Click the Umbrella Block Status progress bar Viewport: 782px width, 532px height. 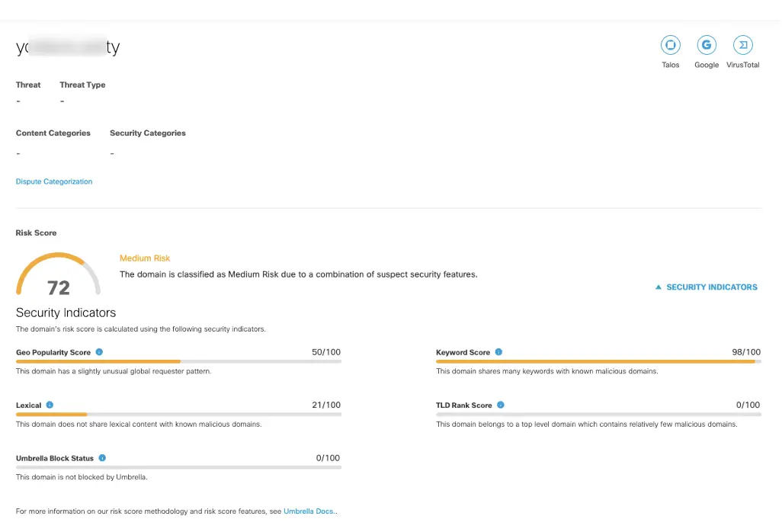(178, 467)
